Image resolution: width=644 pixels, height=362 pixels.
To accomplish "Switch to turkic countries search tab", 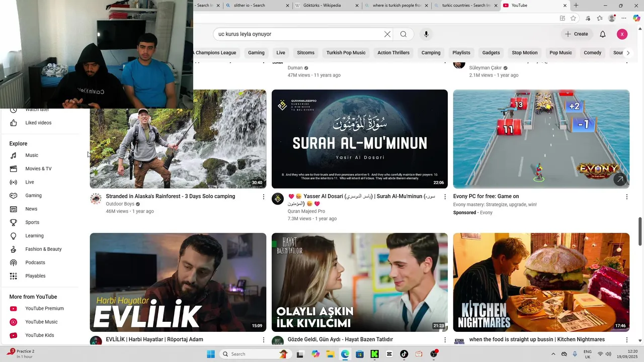I will click(465, 6).
